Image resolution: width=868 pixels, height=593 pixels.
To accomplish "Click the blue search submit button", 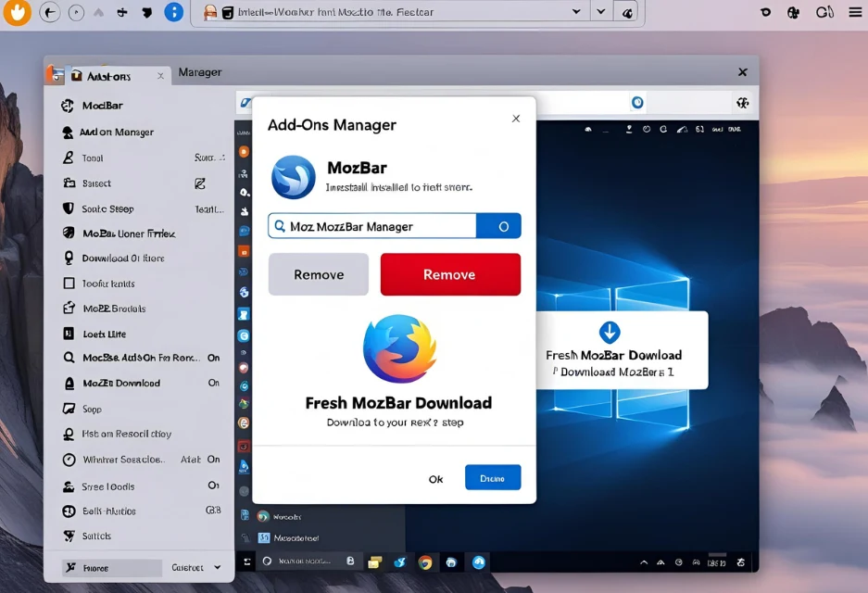I will coord(498,226).
